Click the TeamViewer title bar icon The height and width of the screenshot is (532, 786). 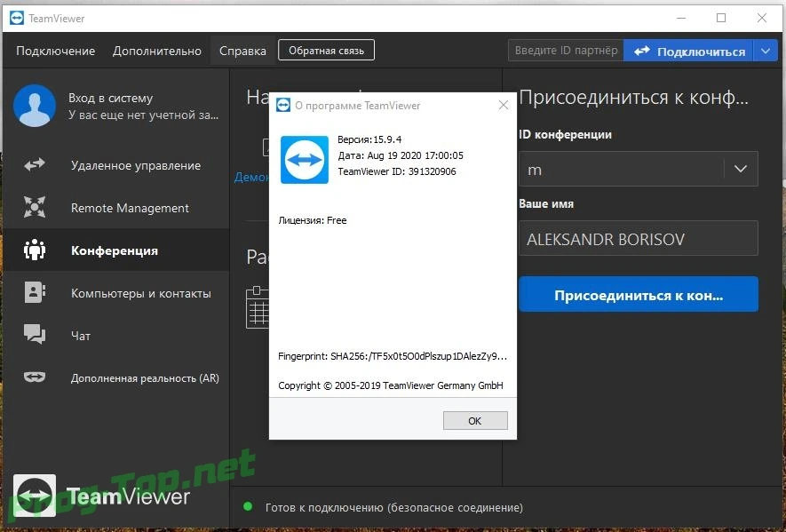click(17, 18)
